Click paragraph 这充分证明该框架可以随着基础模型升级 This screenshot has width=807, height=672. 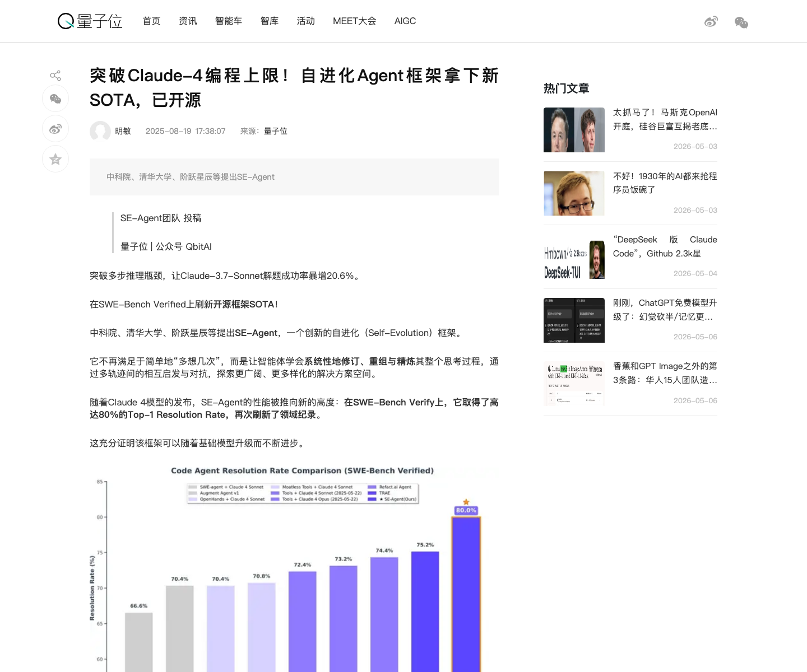click(198, 443)
